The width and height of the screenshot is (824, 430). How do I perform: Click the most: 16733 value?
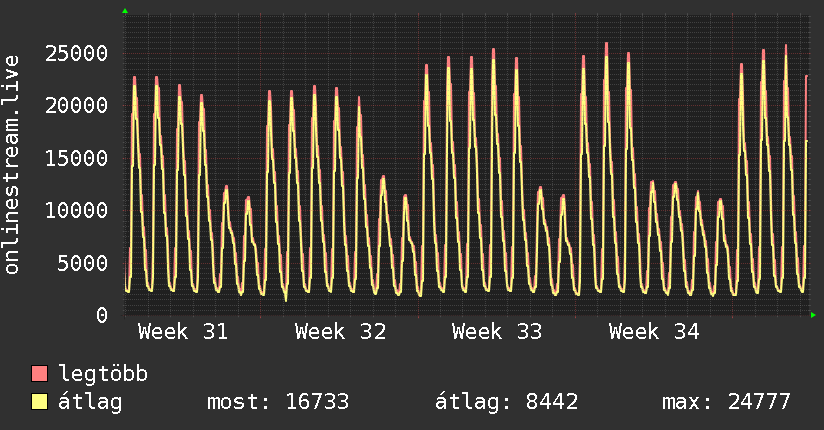tap(278, 402)
